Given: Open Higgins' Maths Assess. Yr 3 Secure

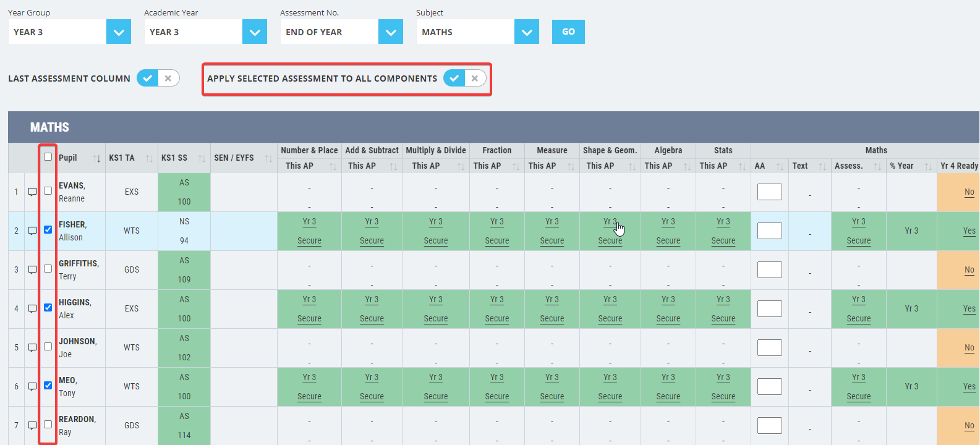Looking at the screenshot, I should (859, 309).
